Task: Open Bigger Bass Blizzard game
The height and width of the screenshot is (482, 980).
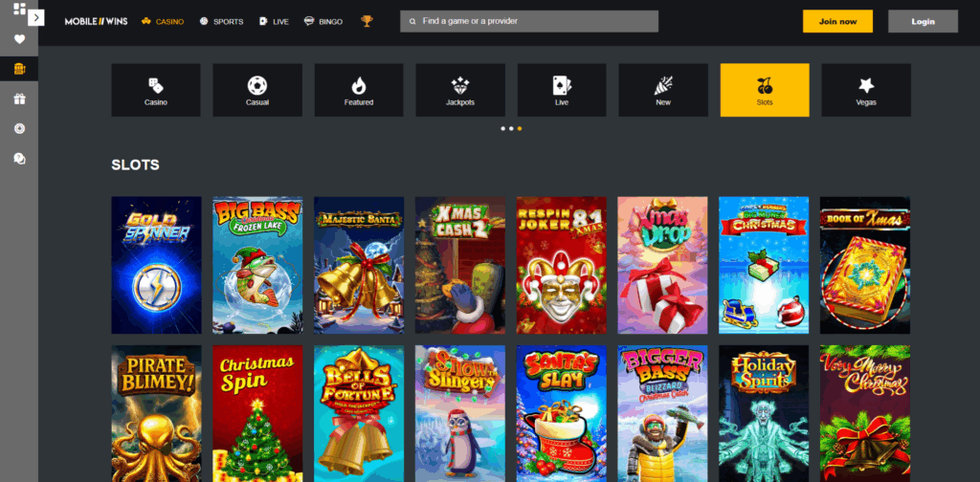Action: (662, 413)
